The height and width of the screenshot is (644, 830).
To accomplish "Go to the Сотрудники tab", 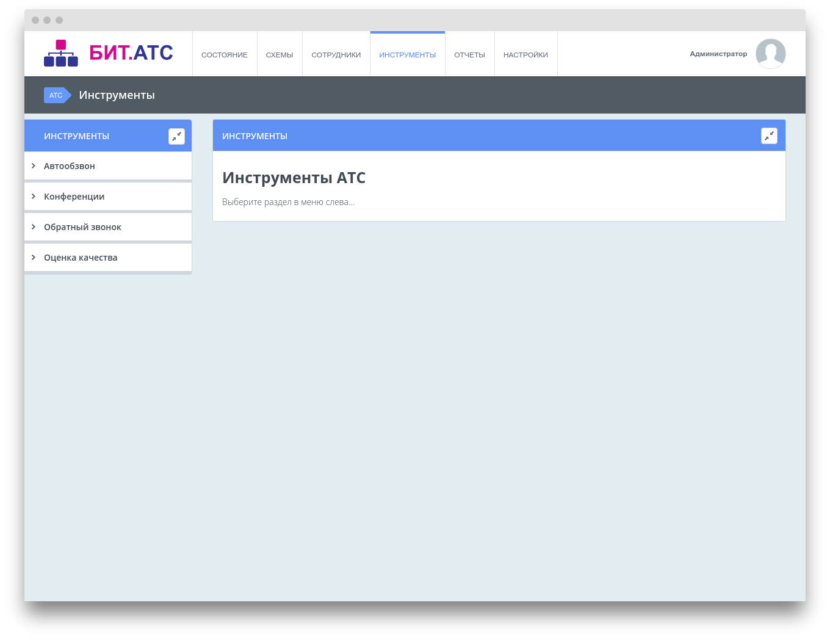I will coord(336,55).
